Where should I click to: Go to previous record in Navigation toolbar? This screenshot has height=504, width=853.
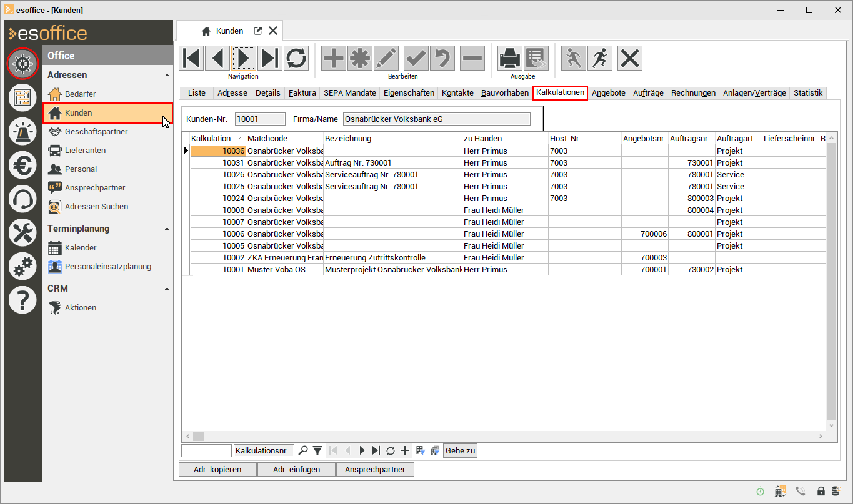[217, 58]
